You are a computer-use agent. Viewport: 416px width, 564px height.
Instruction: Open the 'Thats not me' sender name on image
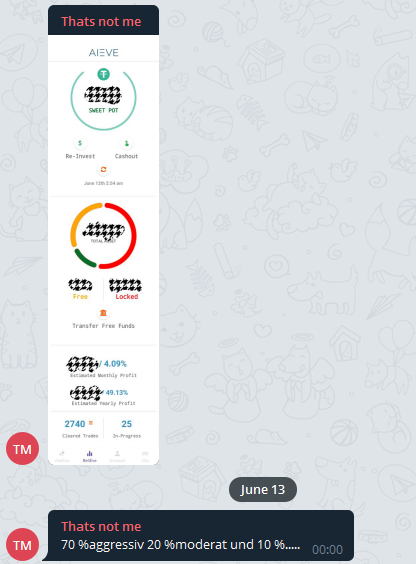point(101,22)
